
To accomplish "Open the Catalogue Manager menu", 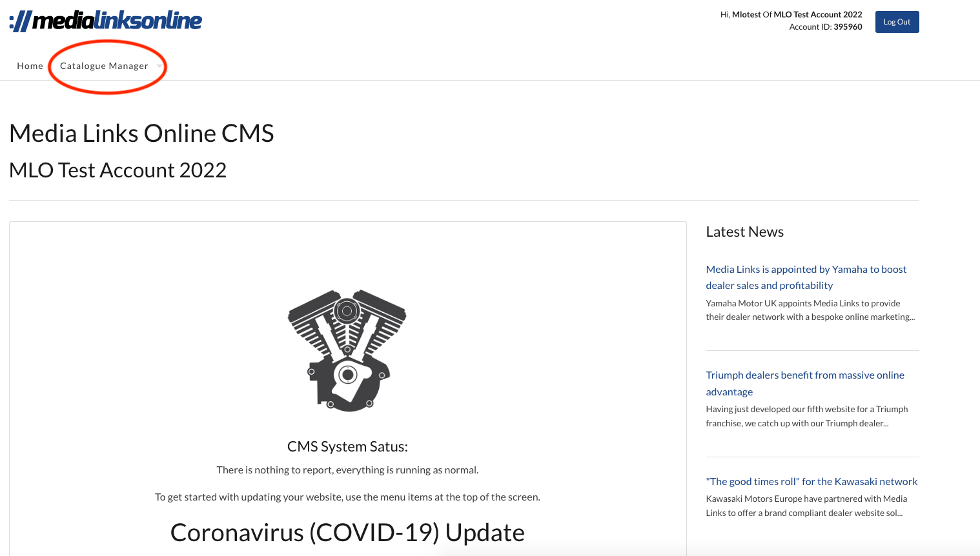I will [x=103, y=65].
